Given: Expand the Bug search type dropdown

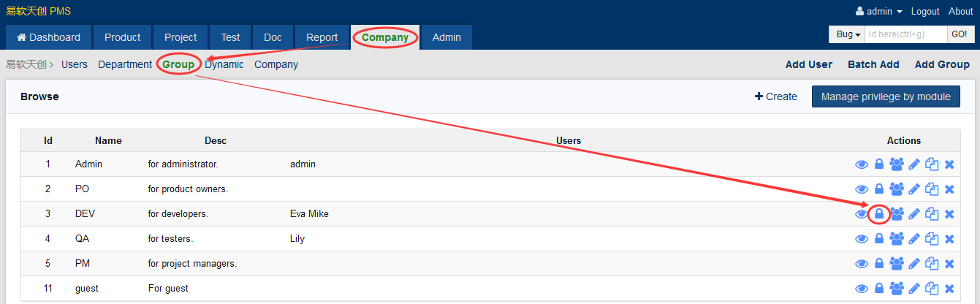Looking at the screenshot, I should [x=847, y=35].
